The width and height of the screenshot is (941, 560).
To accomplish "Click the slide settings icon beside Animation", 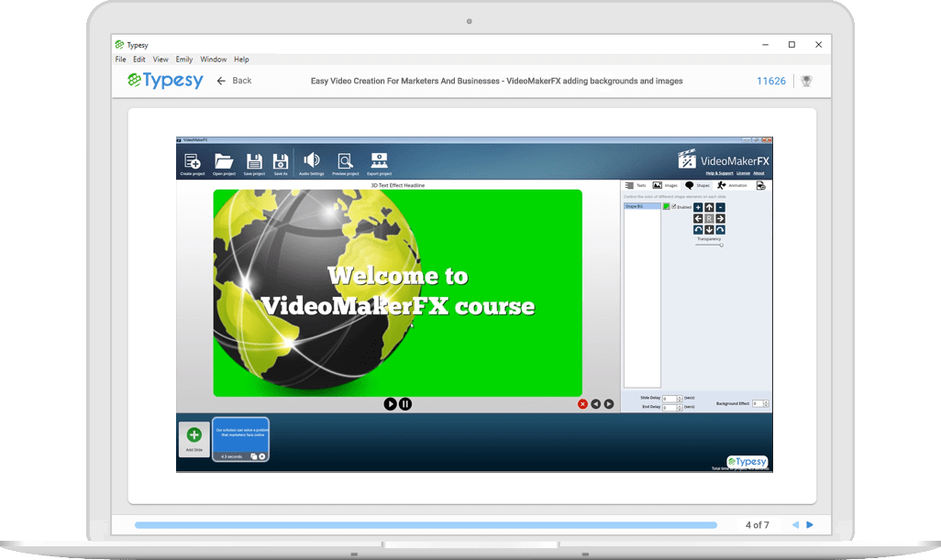I will click(760, 186).
